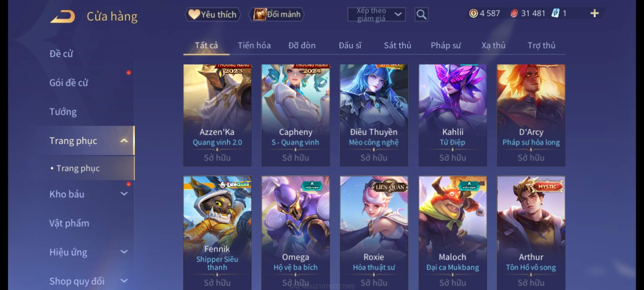
Task: Expand the Hiệu ứng sidebar section
Action: (124, 252)
